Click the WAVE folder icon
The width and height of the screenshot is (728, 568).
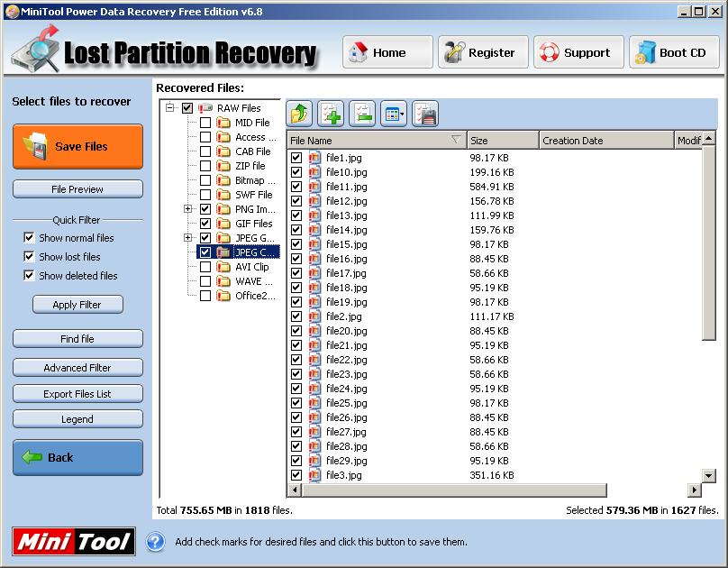(223, 281)
